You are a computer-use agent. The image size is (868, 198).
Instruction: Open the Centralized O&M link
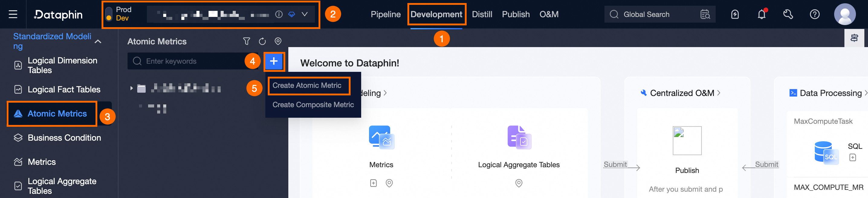[682, 93]
